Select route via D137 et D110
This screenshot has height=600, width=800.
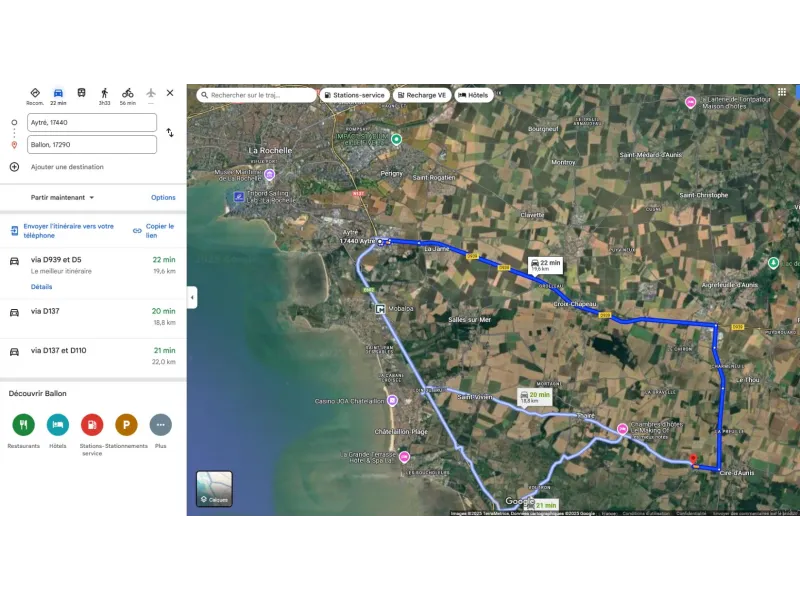93,356
